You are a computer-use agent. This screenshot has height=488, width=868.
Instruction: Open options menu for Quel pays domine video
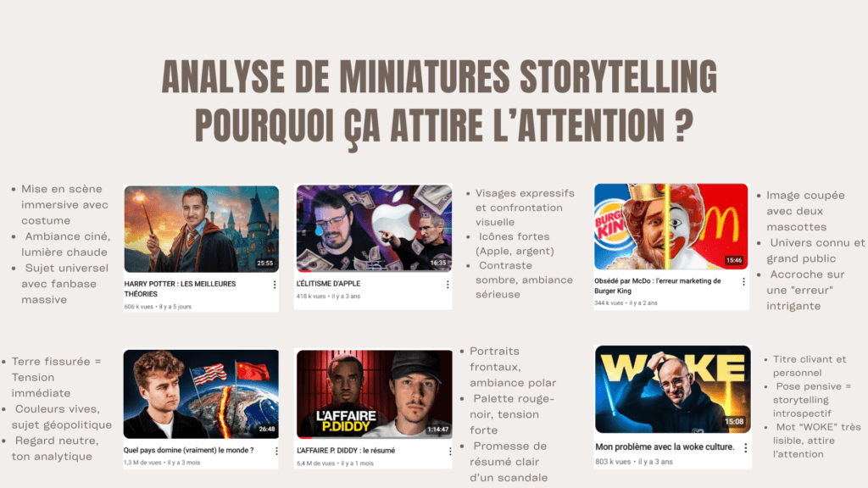tap(276, 451)
